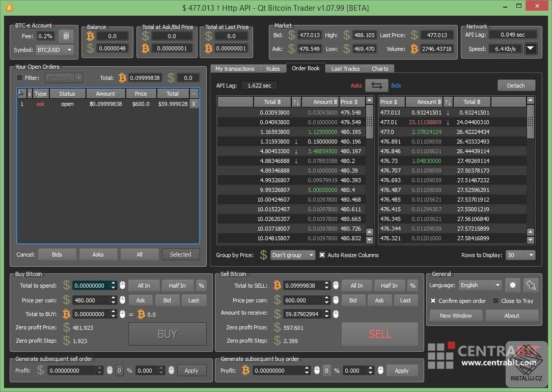Toggle the day/night theme sun icon
The height and width of the screenshot is (392, 552).
512,285
